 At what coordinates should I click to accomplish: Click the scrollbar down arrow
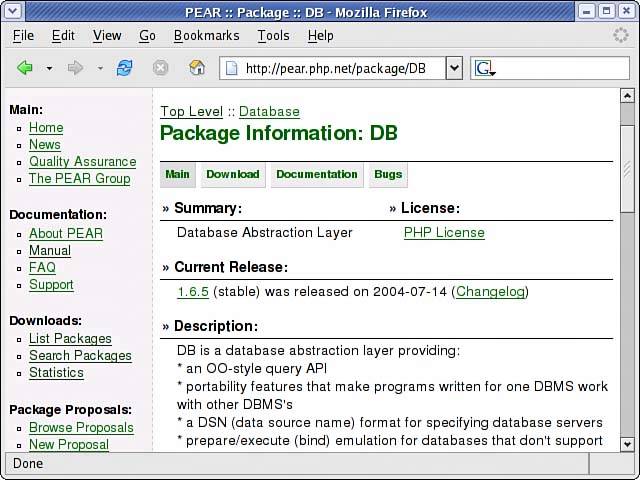627,443
